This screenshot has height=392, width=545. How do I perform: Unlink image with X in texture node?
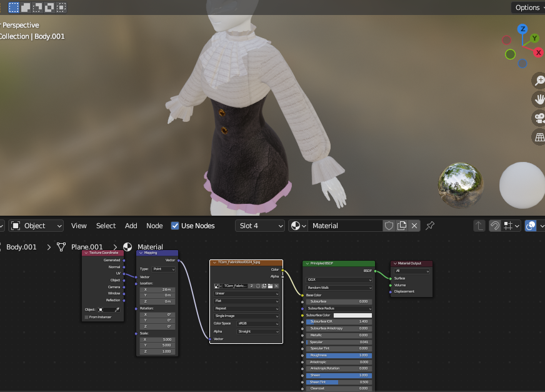[276, 286]
